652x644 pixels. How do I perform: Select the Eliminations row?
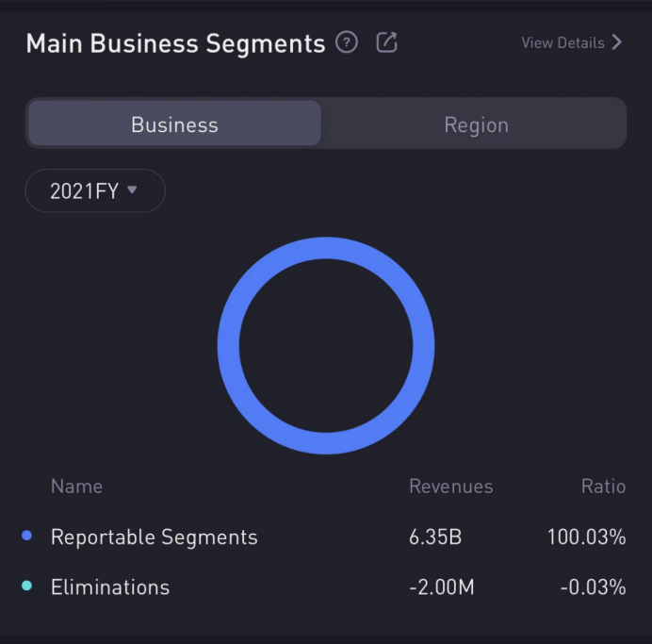pos(110,587)
